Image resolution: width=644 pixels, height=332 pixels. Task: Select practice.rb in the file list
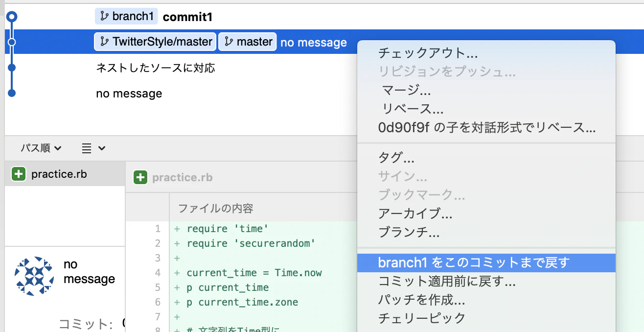pyautogui.click(x=65, y=174)
